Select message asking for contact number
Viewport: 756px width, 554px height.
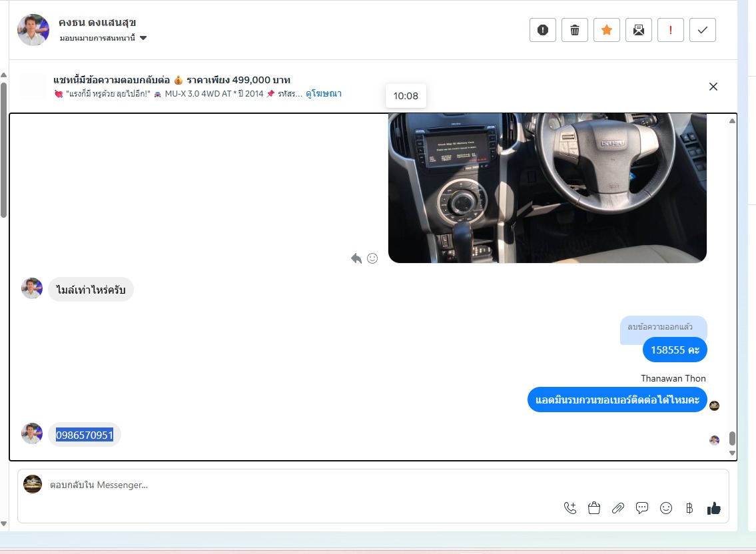[617, 400]
